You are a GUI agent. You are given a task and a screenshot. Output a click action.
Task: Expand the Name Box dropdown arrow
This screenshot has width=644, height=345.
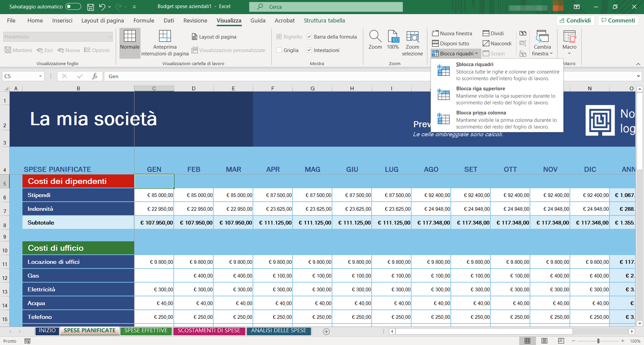(40, 77)
